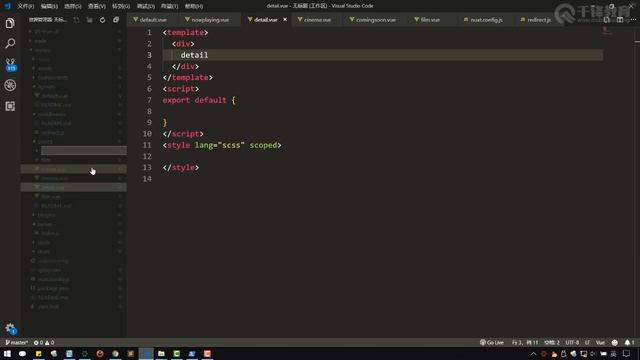
Task: Switch to the nuxt.config.js tab
Action: [486, 20]
